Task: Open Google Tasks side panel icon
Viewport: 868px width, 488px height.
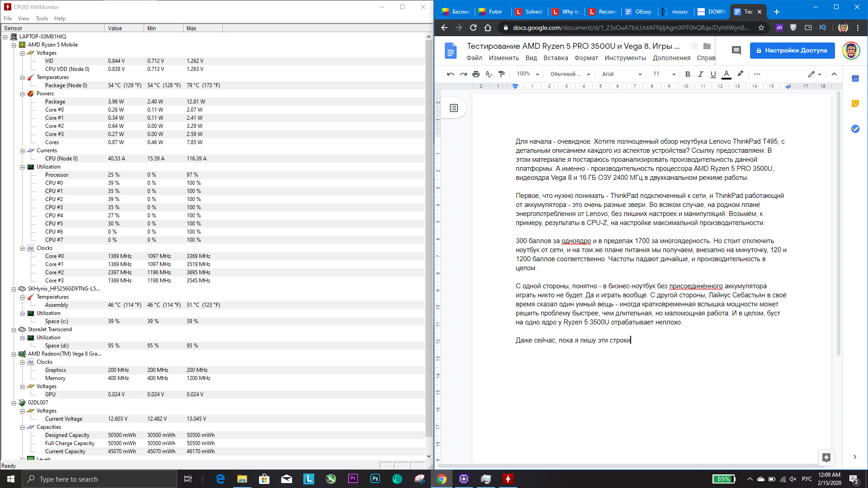Action: pos(855,129)
